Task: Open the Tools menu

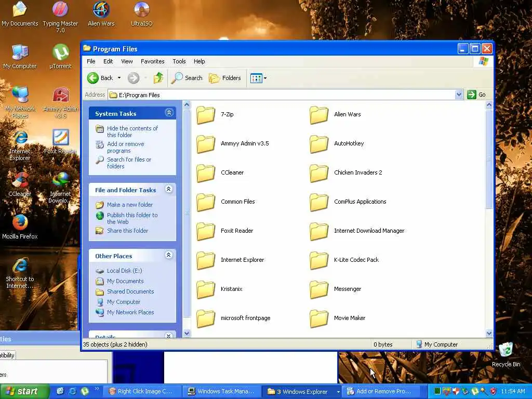Action: pyautogui.click(x=179, y=61)
